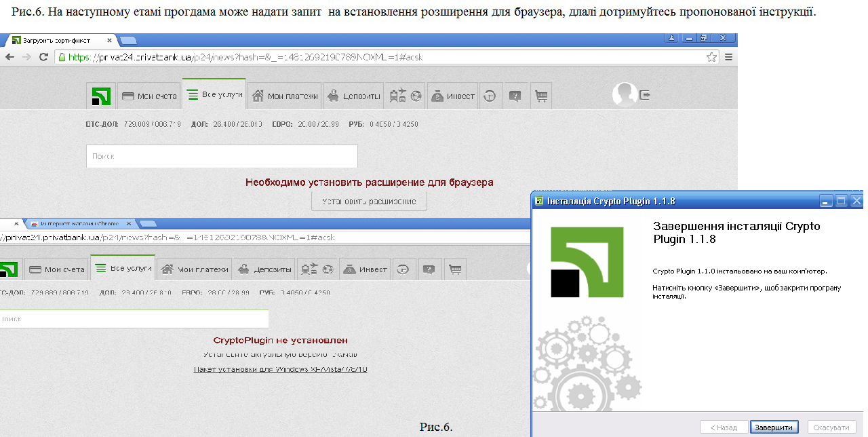Open a new tab in the lower browser
Screen dimensions: 868x437
147,223
